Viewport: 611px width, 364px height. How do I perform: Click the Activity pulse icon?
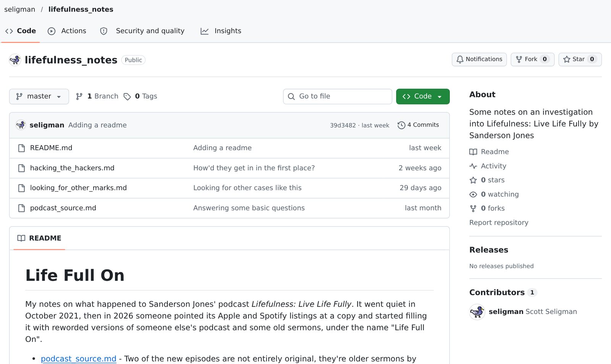click(x=473, y=166)
